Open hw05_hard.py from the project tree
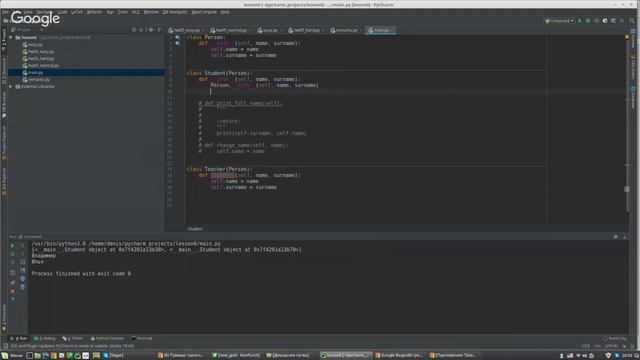Viewport: 640px width, 360px height. [41, 59]
